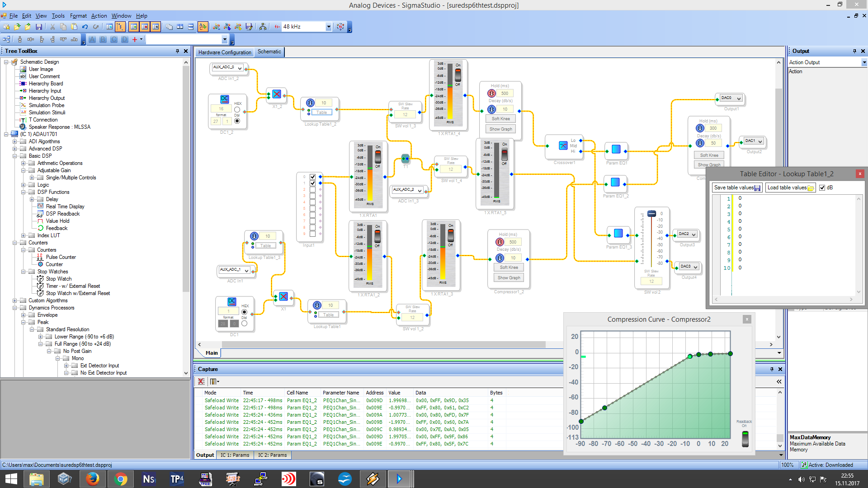The height and width of the screenshot is (488, 868).
Task: Switch to the IC 1: Params tab
Action: point(235,455)
